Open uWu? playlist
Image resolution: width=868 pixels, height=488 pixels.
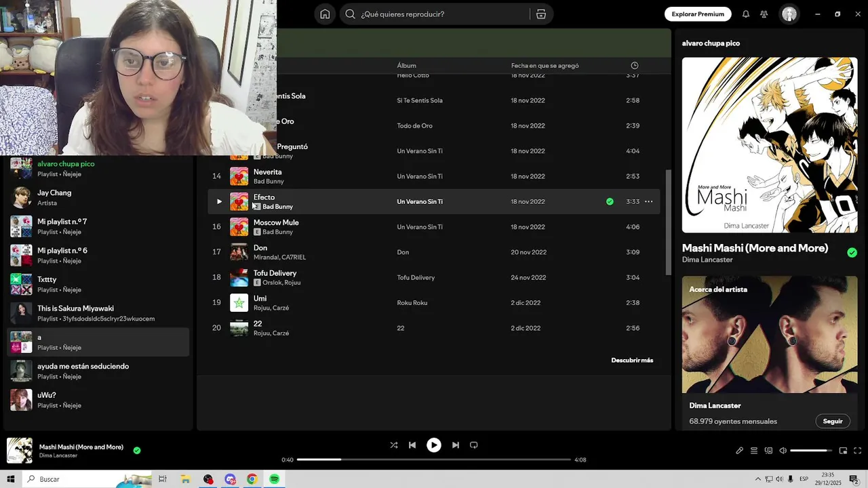pos(98,400)
